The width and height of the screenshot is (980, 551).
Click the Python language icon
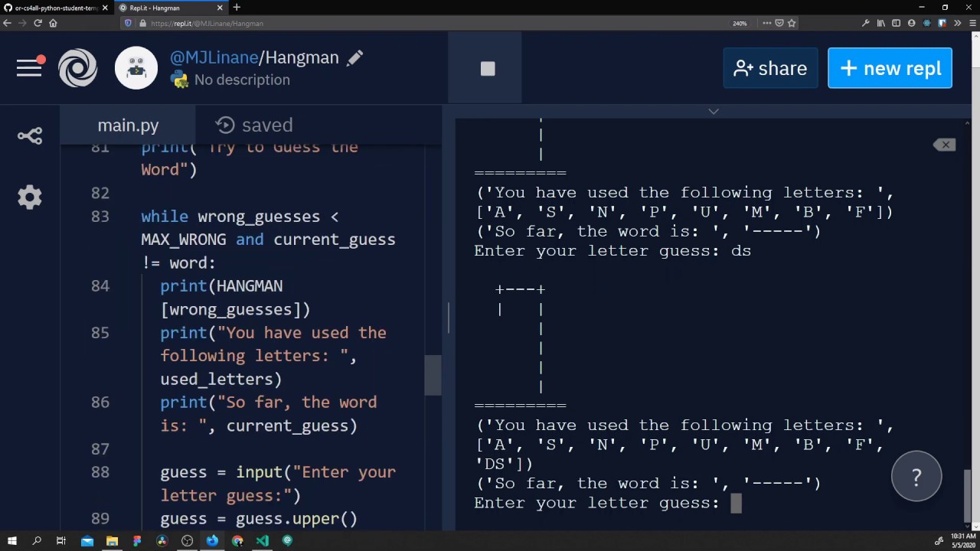[179, 80]
